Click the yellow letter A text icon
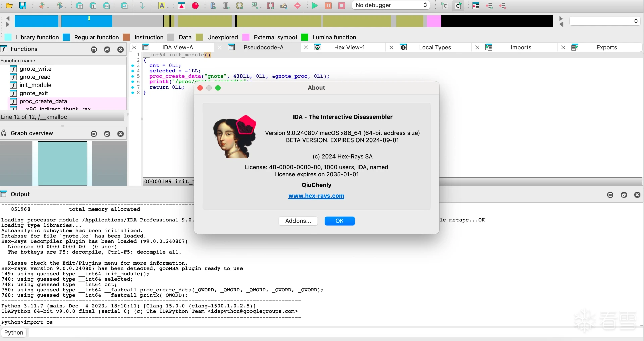The image size is (644, 341). coord(162,6)
